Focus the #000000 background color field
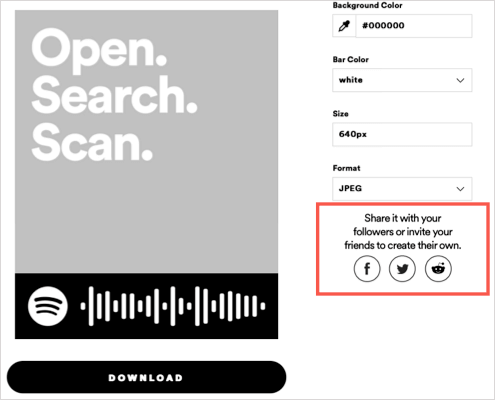The height and width of the screenshot is (400, 495). coord(414,26)
